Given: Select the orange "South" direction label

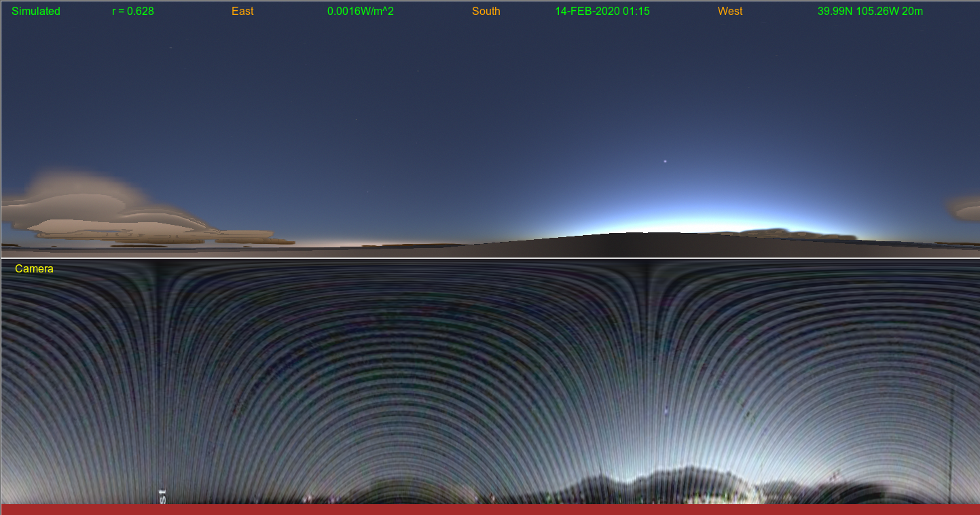Looking at the screenshot, I should [x=486, y=12].
